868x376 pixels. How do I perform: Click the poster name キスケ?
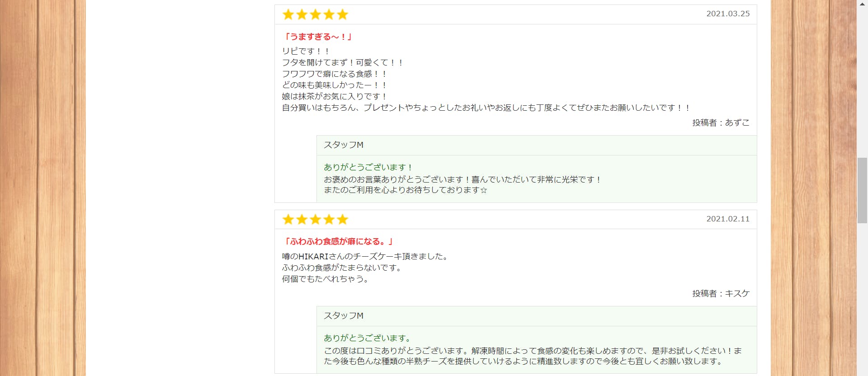point(737,294)
